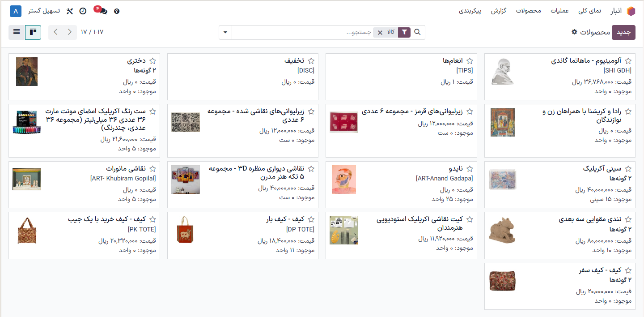Switch to kanban view
This screenshot has height=317, width=644.
pyautogui.click(x=33, y=32)
